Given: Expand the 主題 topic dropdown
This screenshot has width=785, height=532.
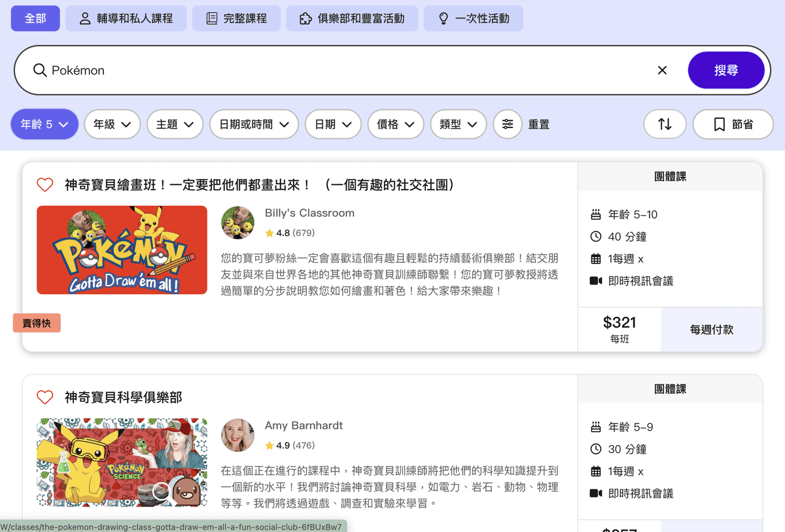Looking at the screenshot, I should pyautogui.click(x=175, y=124).
